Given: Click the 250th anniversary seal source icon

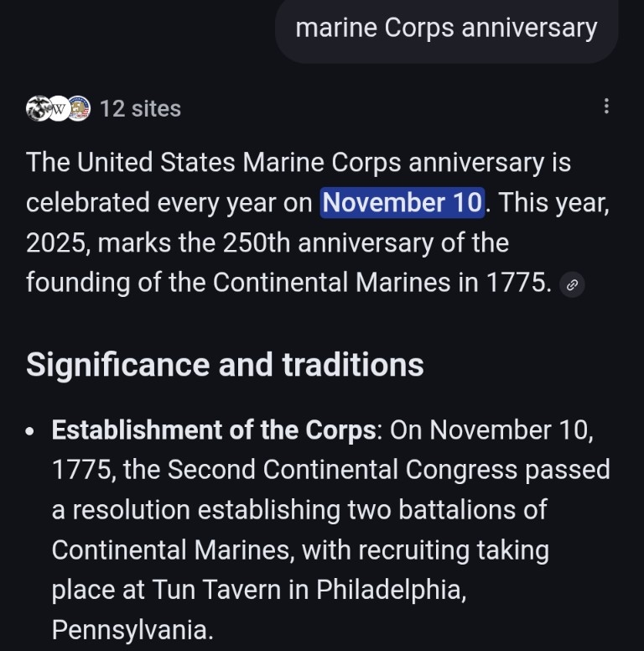Looking at the screenshot, I should tap(80, 108).
